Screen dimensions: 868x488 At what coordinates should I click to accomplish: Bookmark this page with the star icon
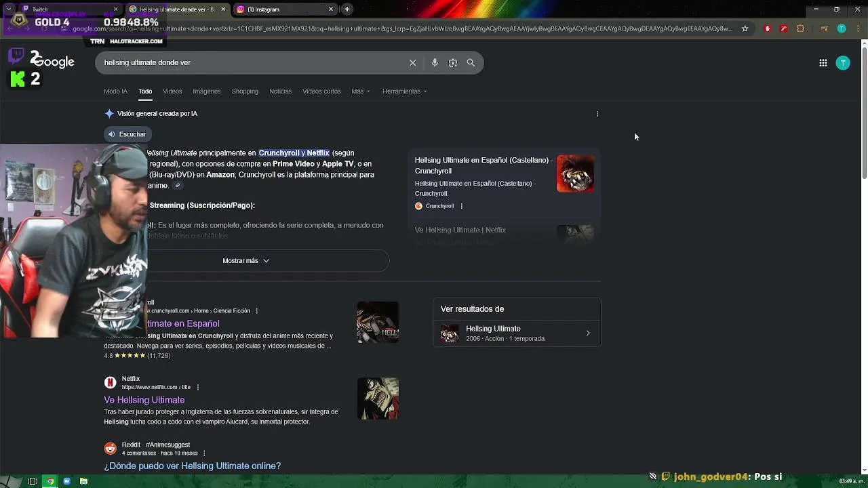click(x=745, y=28)
